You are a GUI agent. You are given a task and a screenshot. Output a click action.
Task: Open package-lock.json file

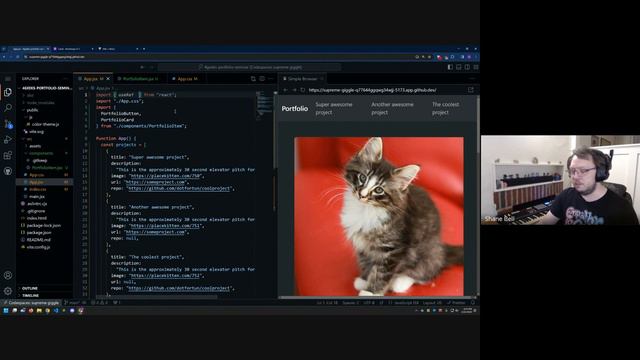43,225
